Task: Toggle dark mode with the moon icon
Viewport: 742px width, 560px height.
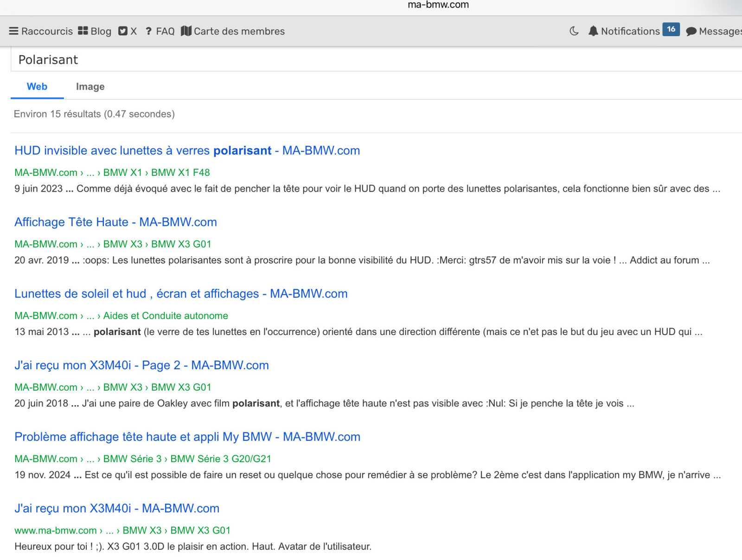Action: [574, 31]
